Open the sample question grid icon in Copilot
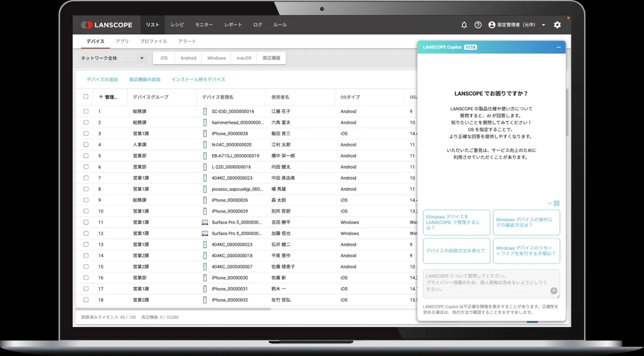644x356 pixels. [557, 203]
